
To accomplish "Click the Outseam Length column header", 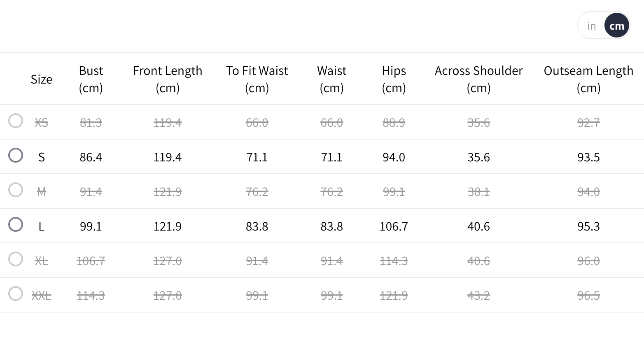I will point(588,79).
